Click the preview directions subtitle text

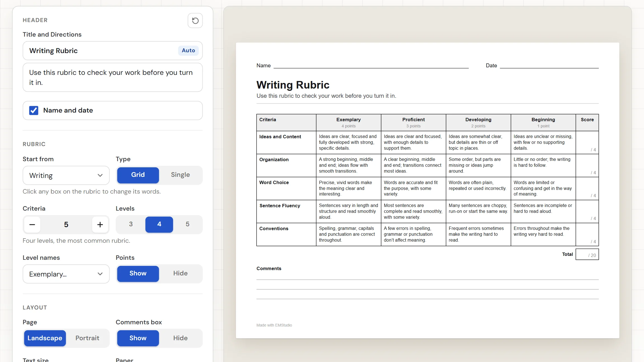pyautogui.click(x=326, y=96)
